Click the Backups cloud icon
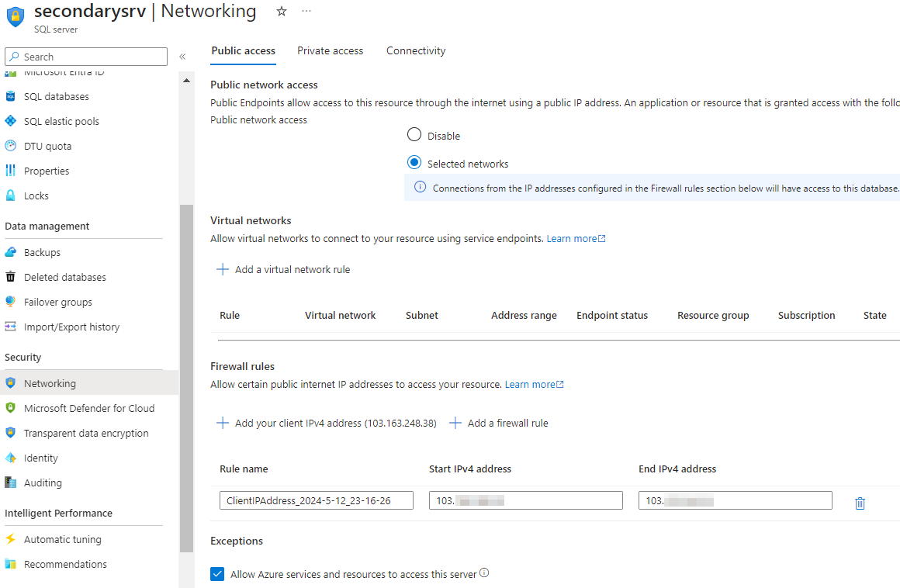Viewport: 900px width, 588px height. point(10,252)
